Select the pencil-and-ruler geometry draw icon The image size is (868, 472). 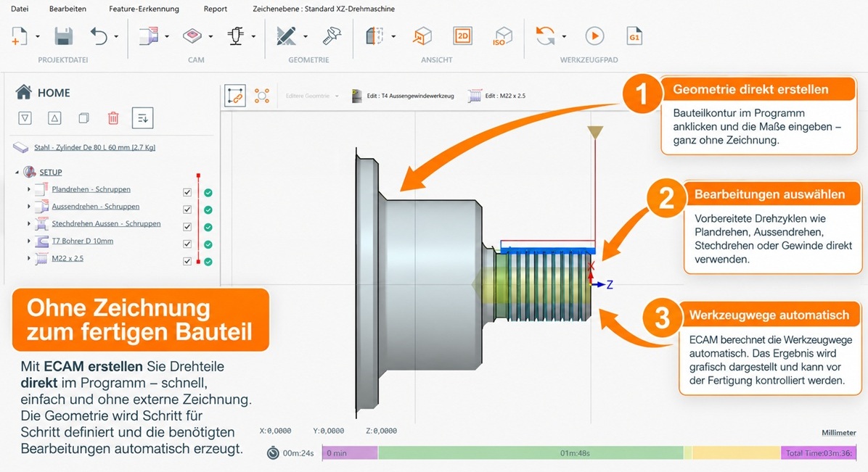point(286,36)
